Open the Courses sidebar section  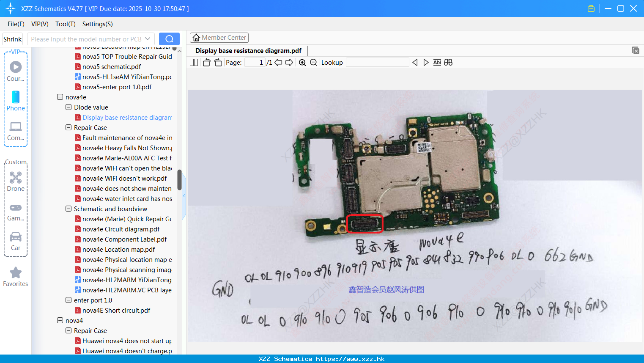point(16,71)
